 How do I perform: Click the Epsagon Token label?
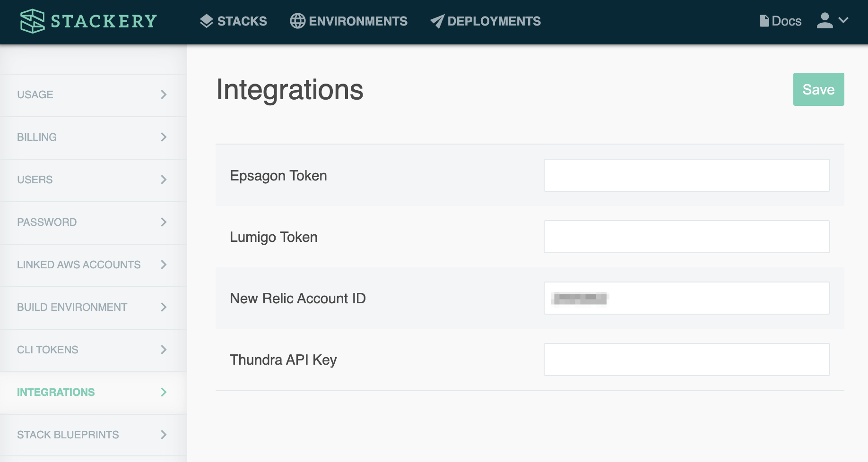pyautogui.click(x=278, y=176)
